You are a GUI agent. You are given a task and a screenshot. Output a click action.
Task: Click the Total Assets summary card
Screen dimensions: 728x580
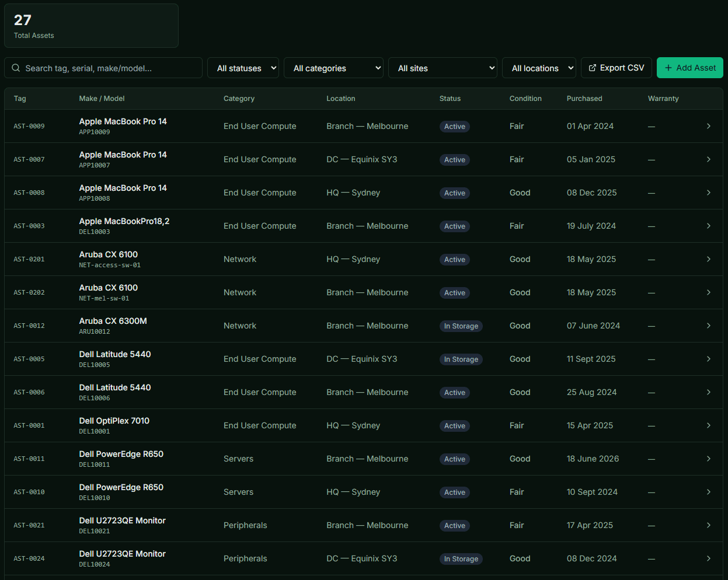(91, 26)
